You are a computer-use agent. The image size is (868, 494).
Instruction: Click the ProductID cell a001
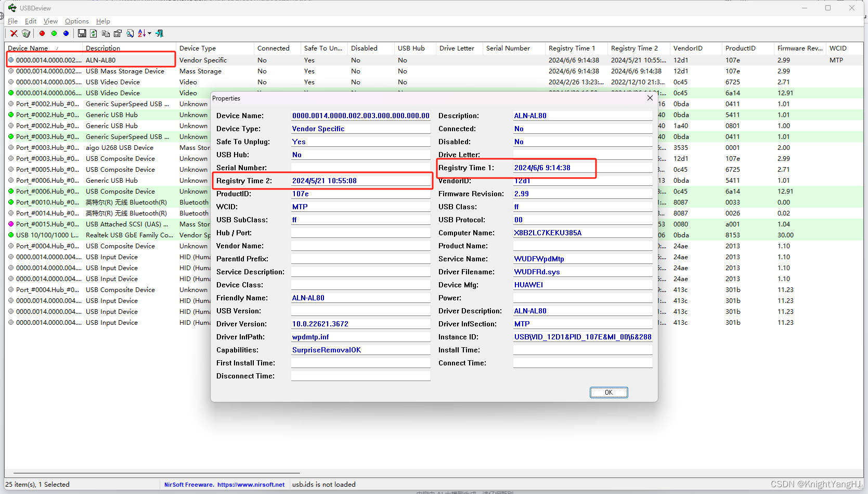[x=733, y=224]
